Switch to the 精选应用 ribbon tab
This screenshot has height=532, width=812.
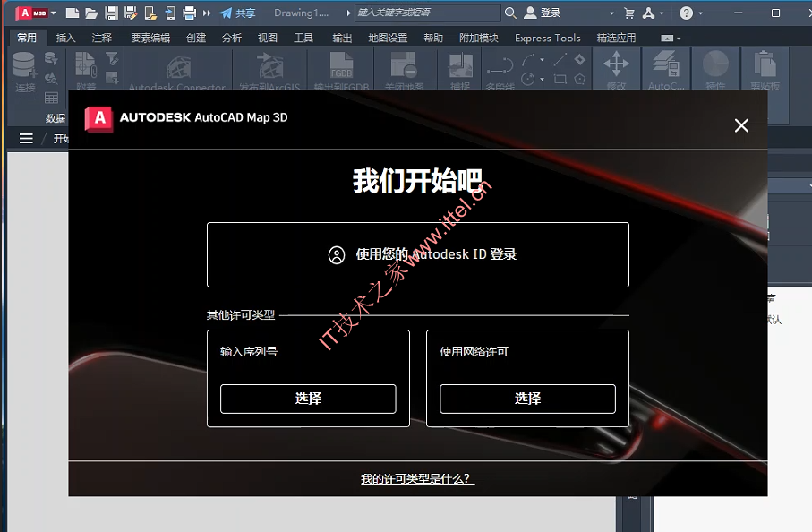(616, 38)
